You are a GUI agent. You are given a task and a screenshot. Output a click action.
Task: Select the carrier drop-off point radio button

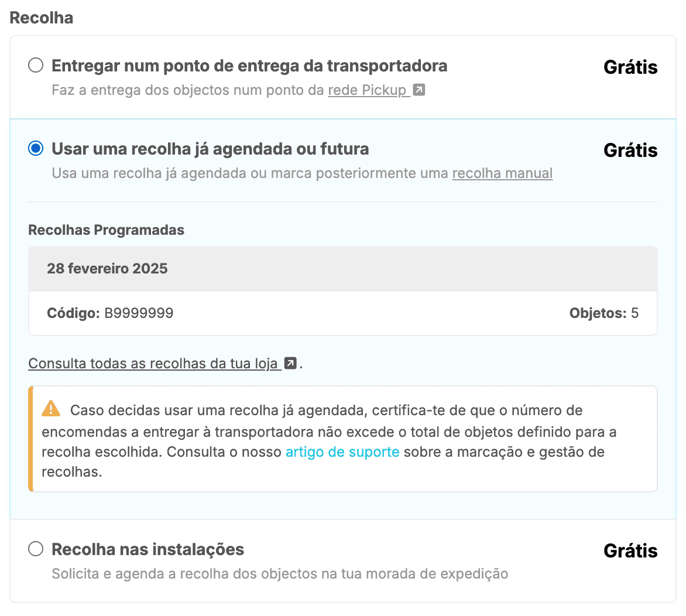36,65
